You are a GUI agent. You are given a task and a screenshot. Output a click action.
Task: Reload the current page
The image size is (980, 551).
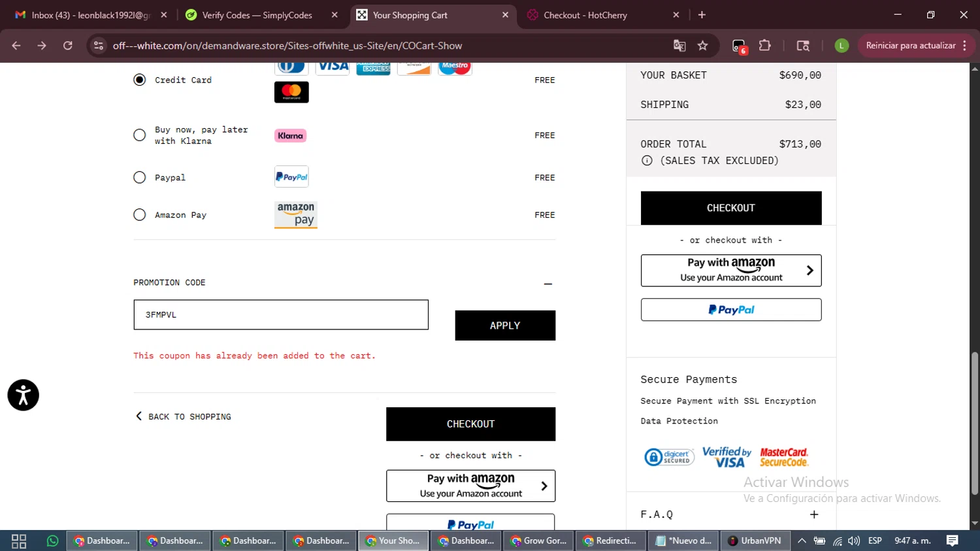click(x=67, y=46)
